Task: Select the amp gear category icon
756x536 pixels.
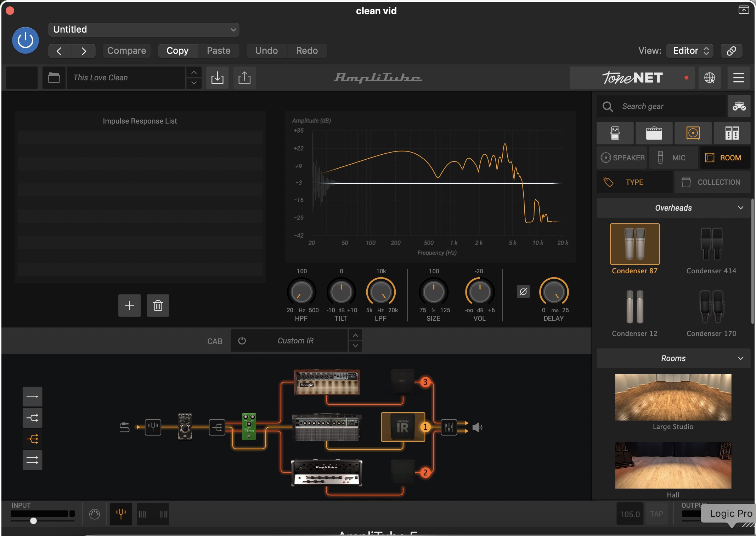Action: click(x=654, y=133)
